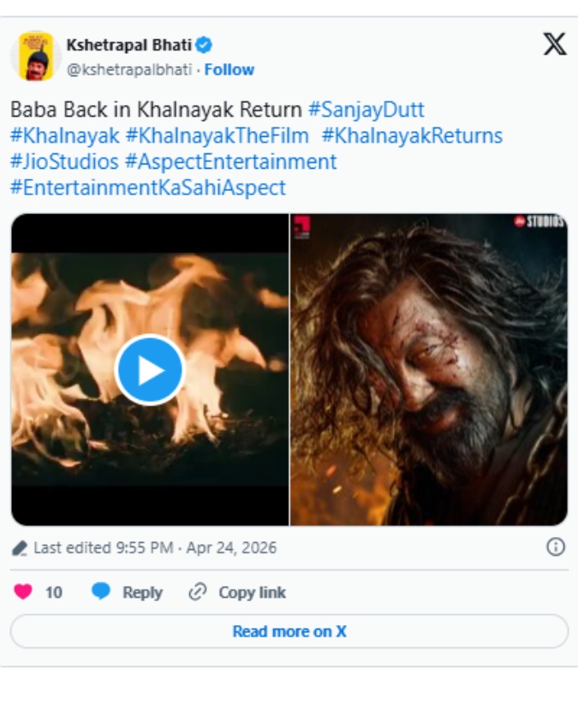Viewport: 578px width, 728px height.
Task: Like the tweet with heart icon
Action: click(23, 592)
